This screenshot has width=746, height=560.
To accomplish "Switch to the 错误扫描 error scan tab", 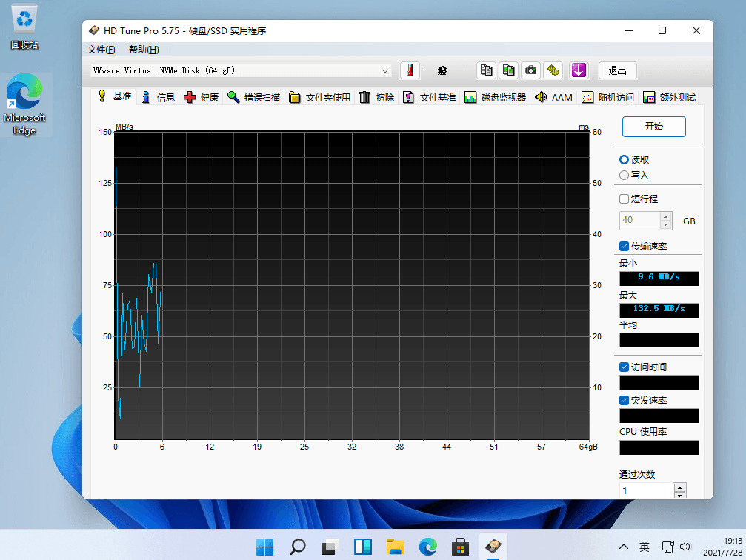I will (x=253, y=98).
